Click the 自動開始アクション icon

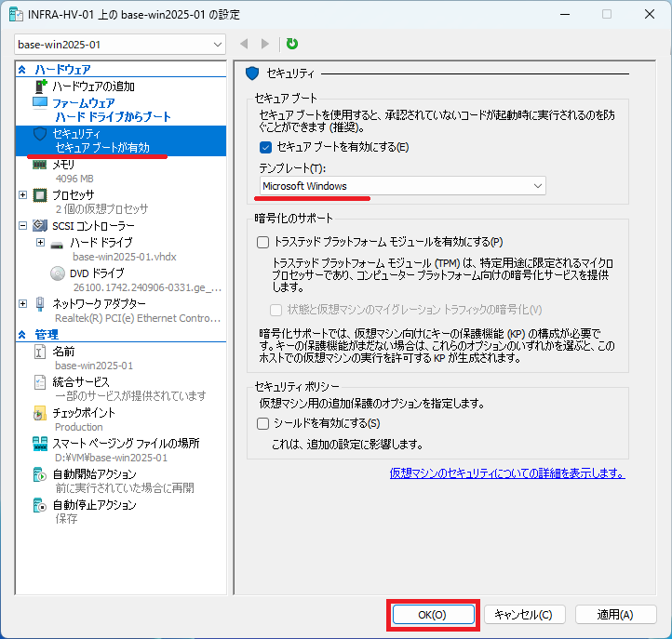[40, 474]
